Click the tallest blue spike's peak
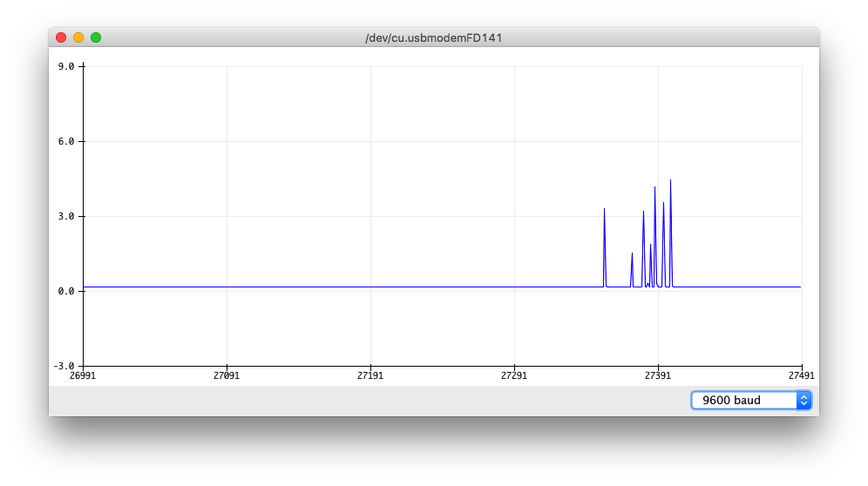Viewport: 868px width, 486px height. (670, 181)
